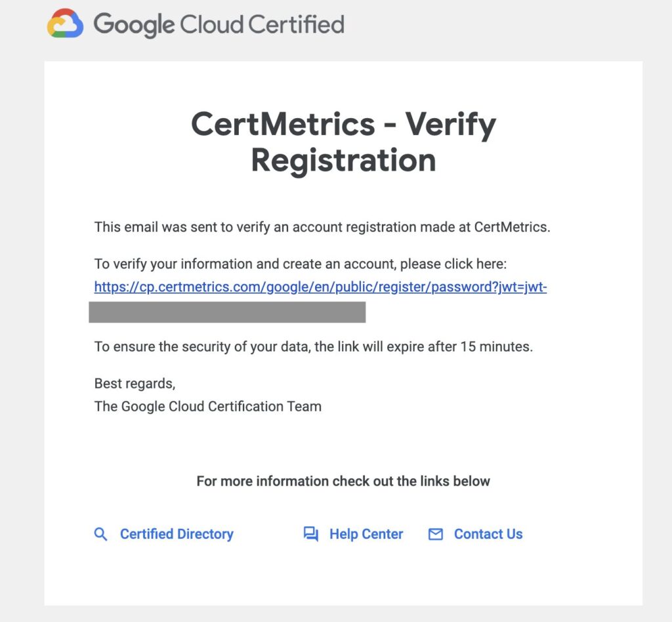The width and height of the screenshot is (672, 622).
Task: Click the 'please click here:' instruction line
Action: click(x=300, y=264)
